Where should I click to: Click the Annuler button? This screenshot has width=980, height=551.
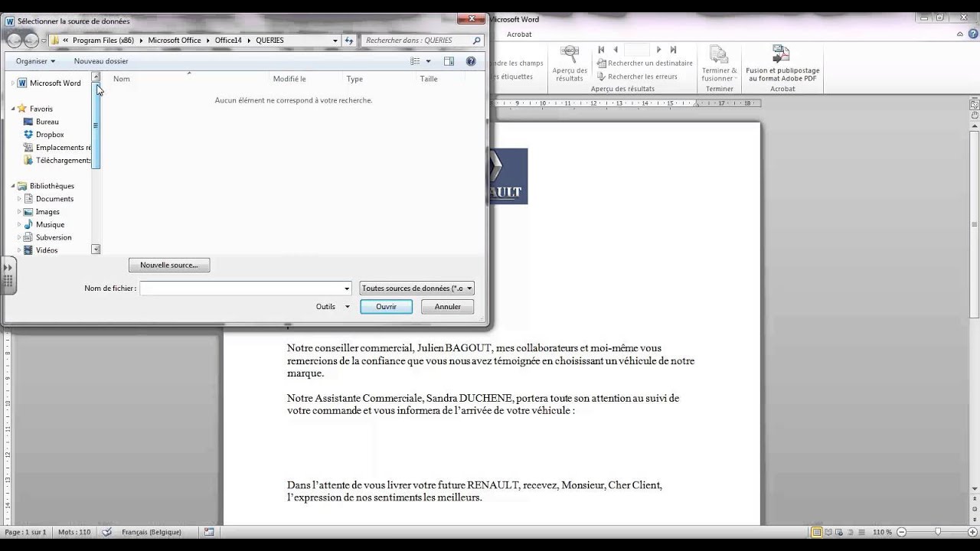click(x=447, y=307)
